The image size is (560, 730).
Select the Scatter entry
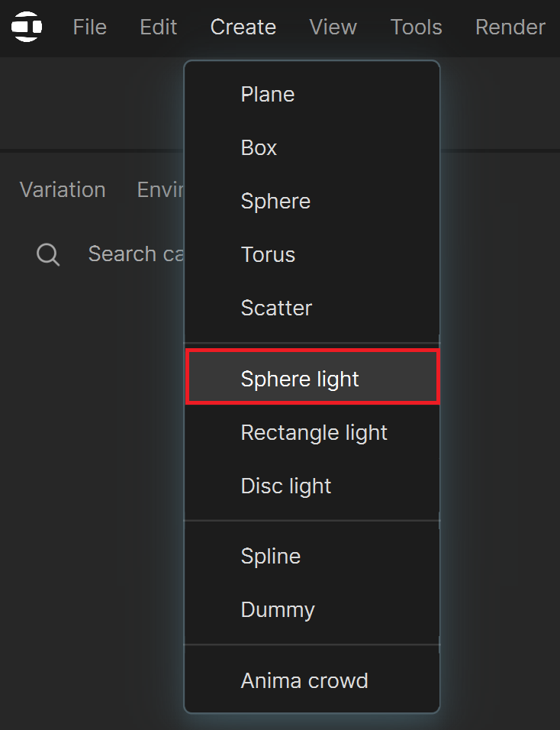pos(312,308)
